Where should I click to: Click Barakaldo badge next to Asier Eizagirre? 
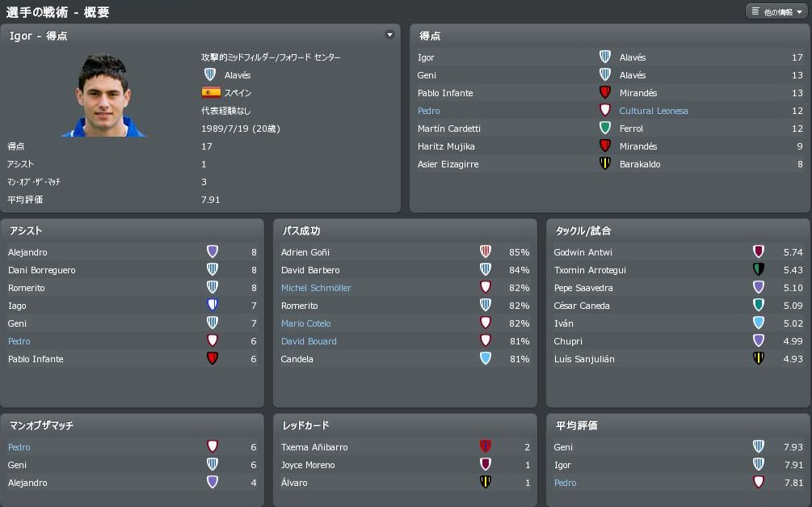604,164
